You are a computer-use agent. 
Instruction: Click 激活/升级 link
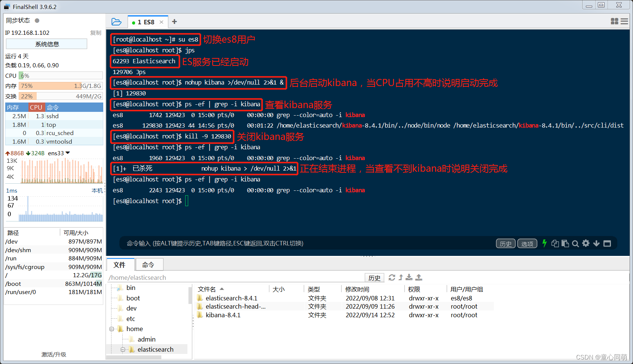coord(54,354)
